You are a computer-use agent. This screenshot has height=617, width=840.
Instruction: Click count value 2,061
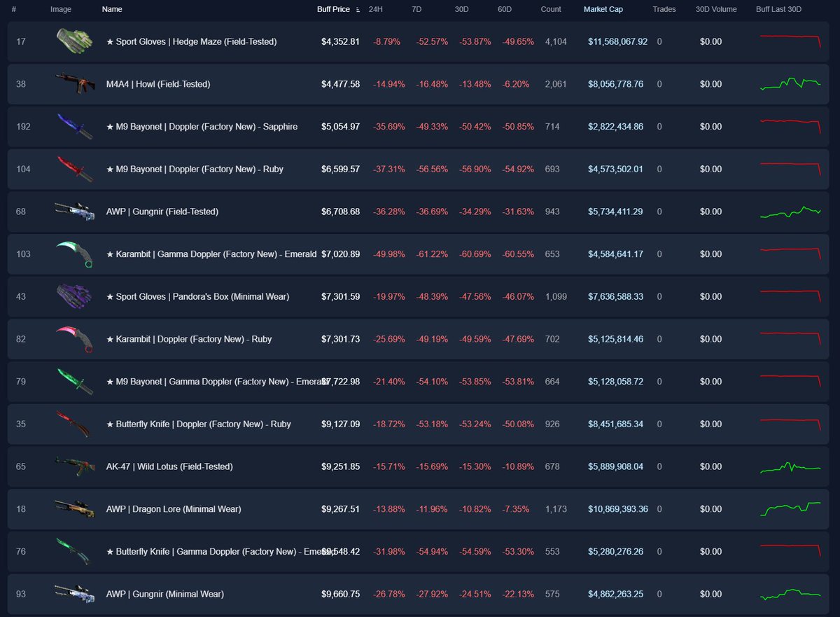(556, 84)
